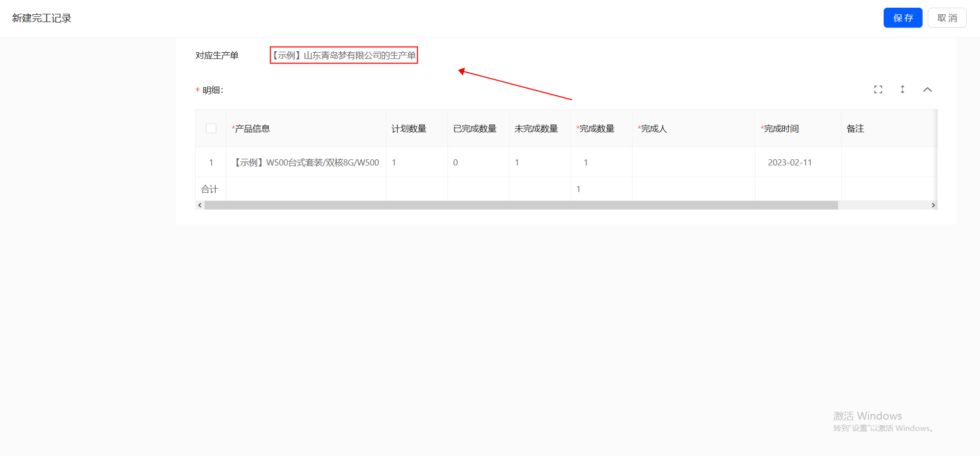
Task: Check the select-all checkbox in table header
Action: [211, 128]
